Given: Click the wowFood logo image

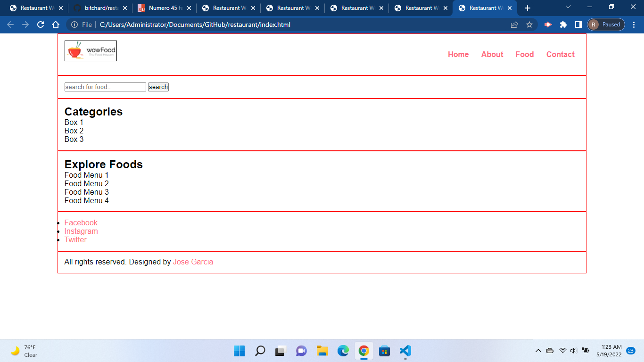Looking at the screenshot, I should (91, 51).
